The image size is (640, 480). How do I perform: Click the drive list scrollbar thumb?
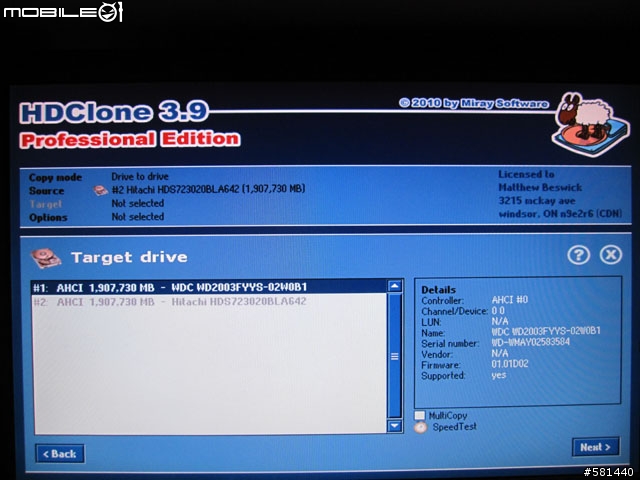tap(395, 356)
